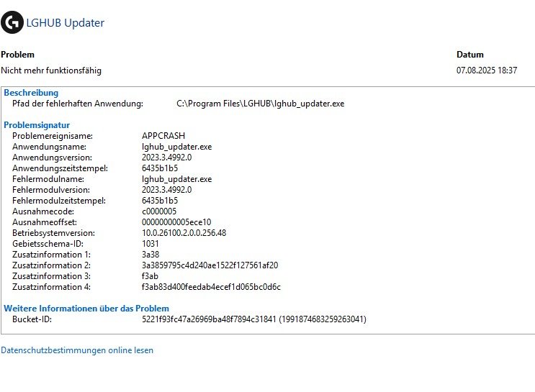Select 6435b1b5 value beside Fehlermodulzeitstempel

(x=160, y=201)
